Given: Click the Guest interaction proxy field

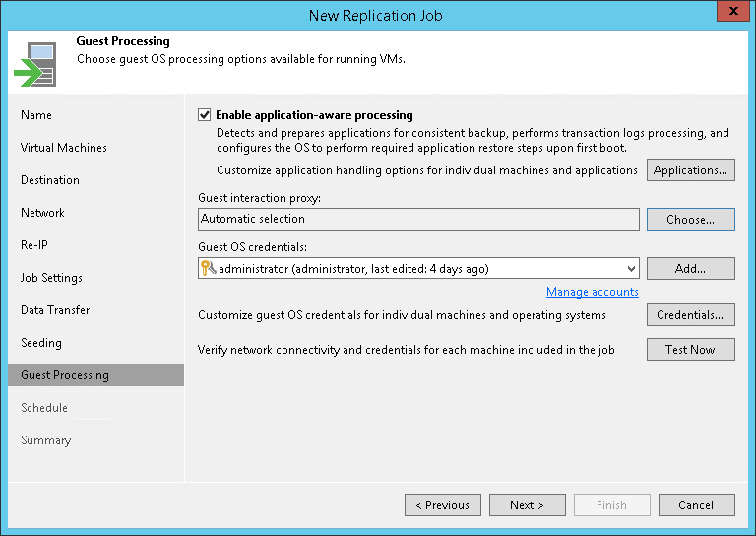Looking at the screenshot, I should (418, 219).
